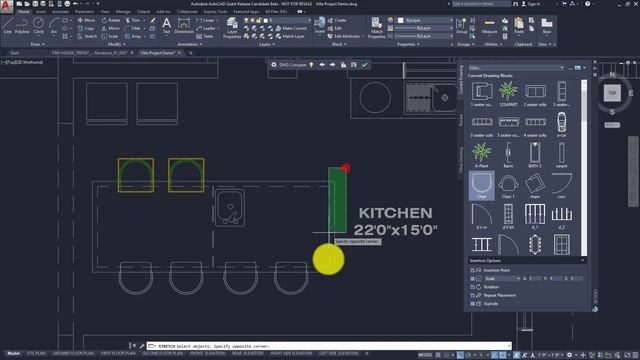Screen dimensions: 640x360
Task: Click the Match Properties tool
Action: coord(376,28)
